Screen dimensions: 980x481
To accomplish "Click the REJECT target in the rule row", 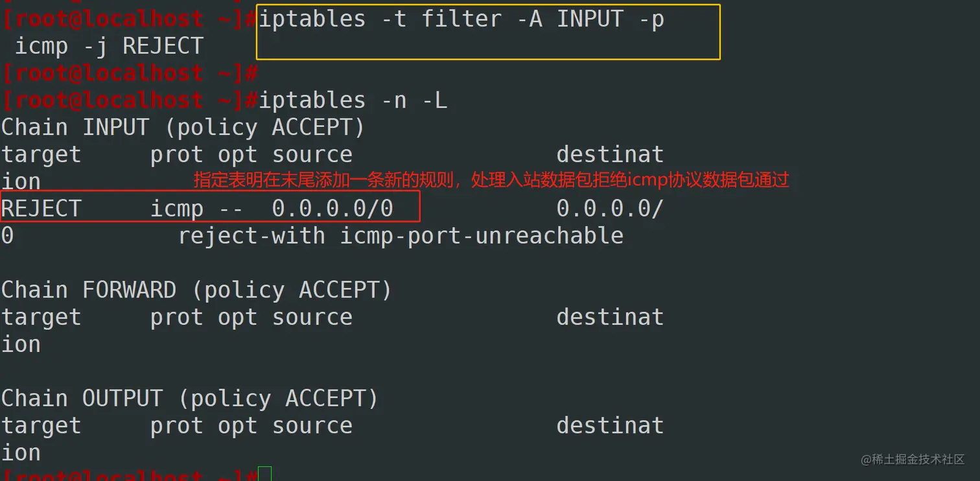I will click(x=41, y=209).
